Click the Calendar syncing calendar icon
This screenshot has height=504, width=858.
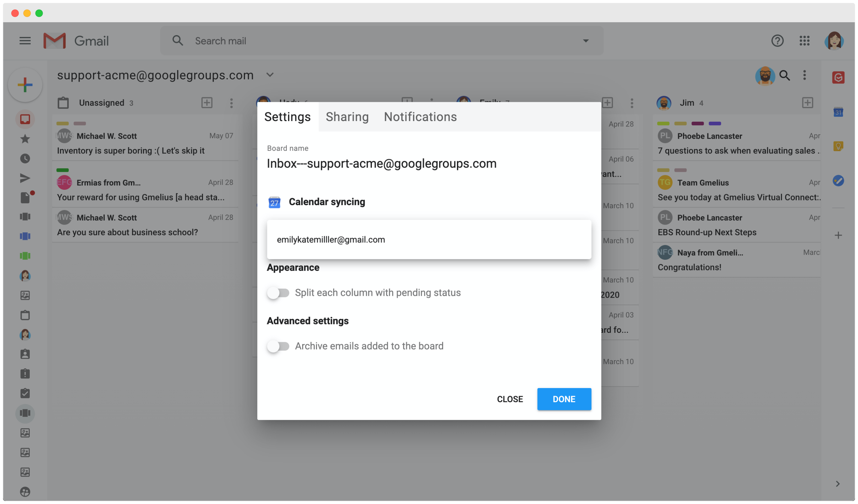274,202
